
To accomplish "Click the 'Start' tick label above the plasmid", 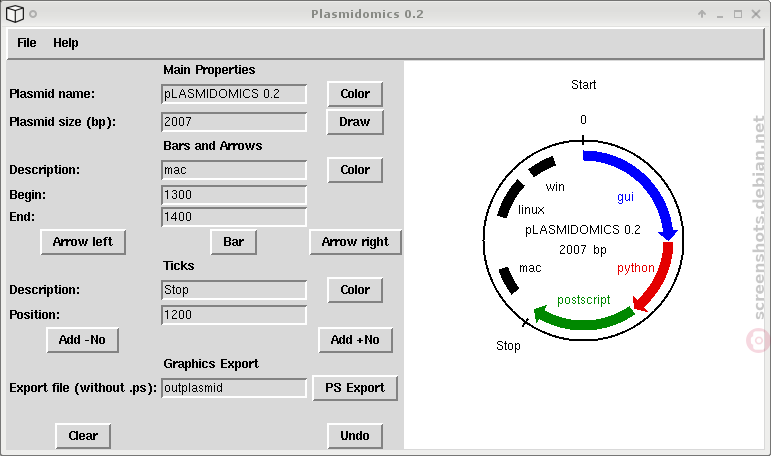I will [584, 85].
